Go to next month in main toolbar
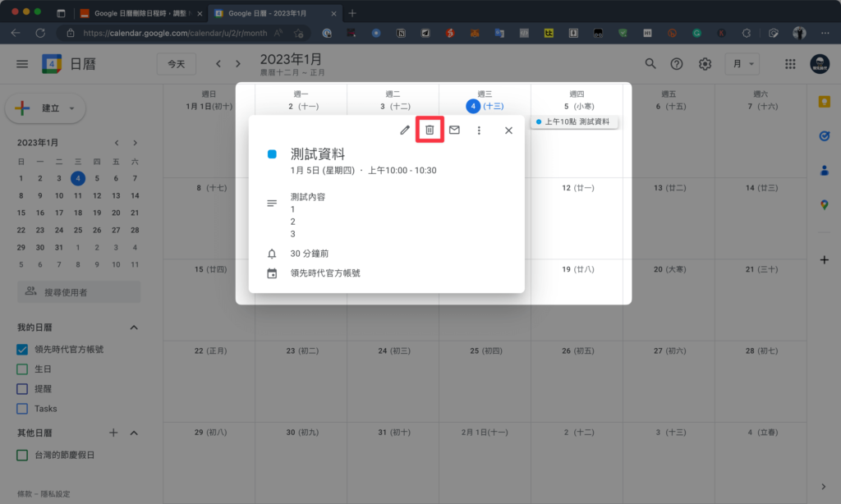The width and height of the screenshot is (841, 504). click(x=238, y=64)
